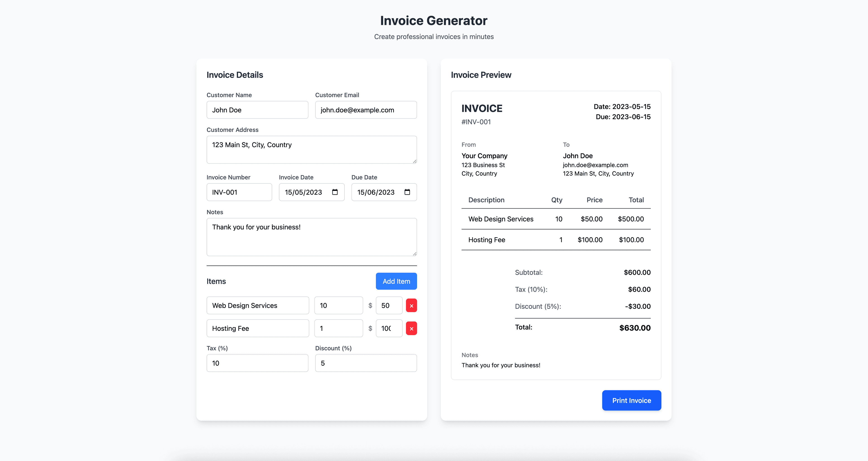This screenshot has width=868, height=461.
Task: Click the Notes textarea resize handle
Action: click(x=415, y=253)
